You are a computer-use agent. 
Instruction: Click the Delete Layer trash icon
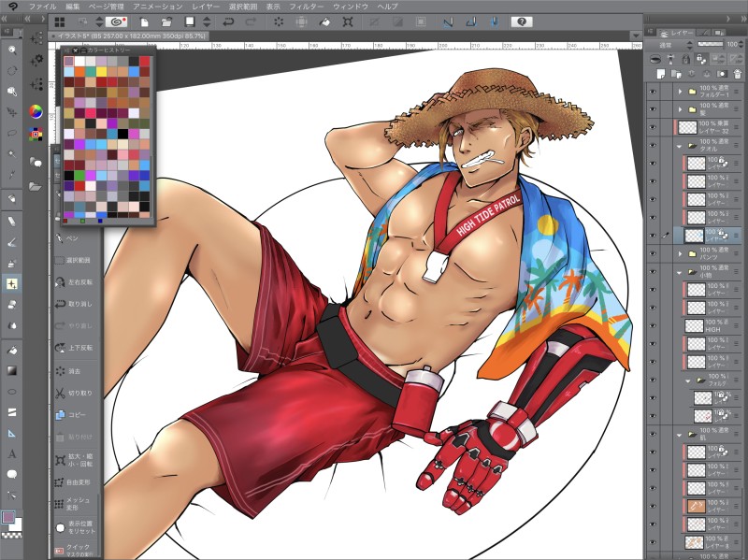[x=738, y=74]
